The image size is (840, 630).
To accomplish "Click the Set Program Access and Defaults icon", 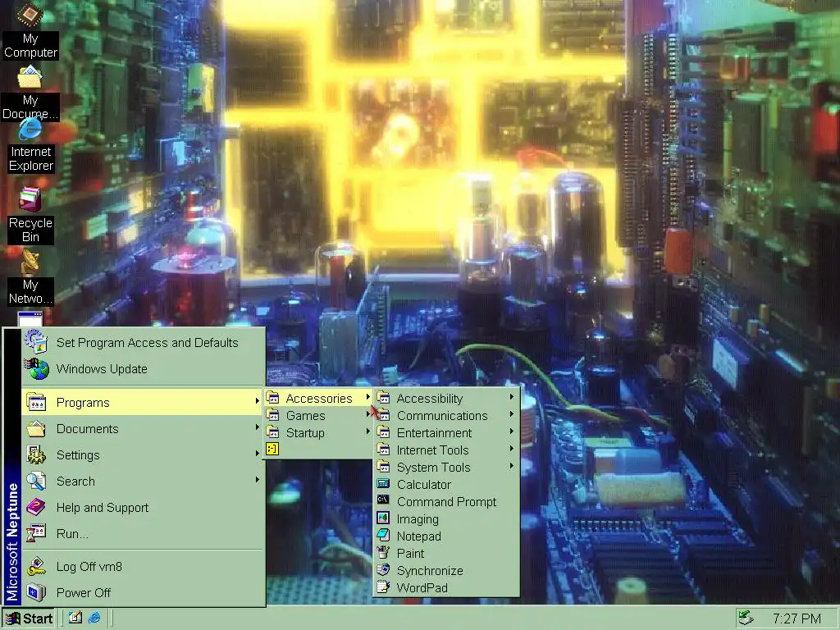I will click(36, 342).
